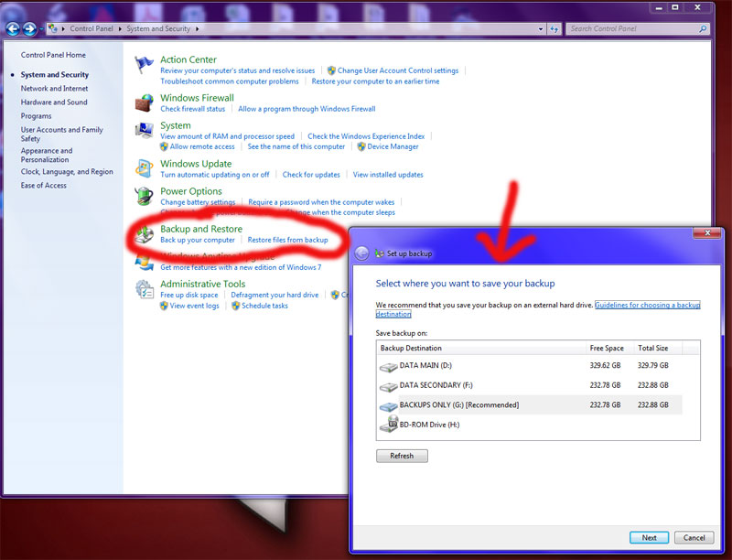Expand the Control Panel breadcrumb arrow
The height and width of the screenshot is (560, 732).
(x=120, y=29)
